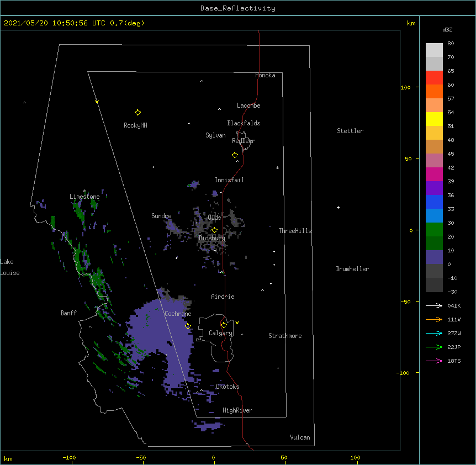The width and height of the screenshot is (476, 465).
Task: Pick the light gray 80-70 dBZ swatch
Action: [x=434, y=50]
